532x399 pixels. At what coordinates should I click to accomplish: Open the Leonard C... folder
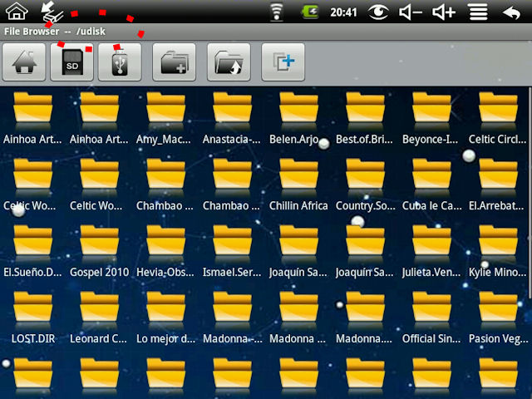coord(100,318)
